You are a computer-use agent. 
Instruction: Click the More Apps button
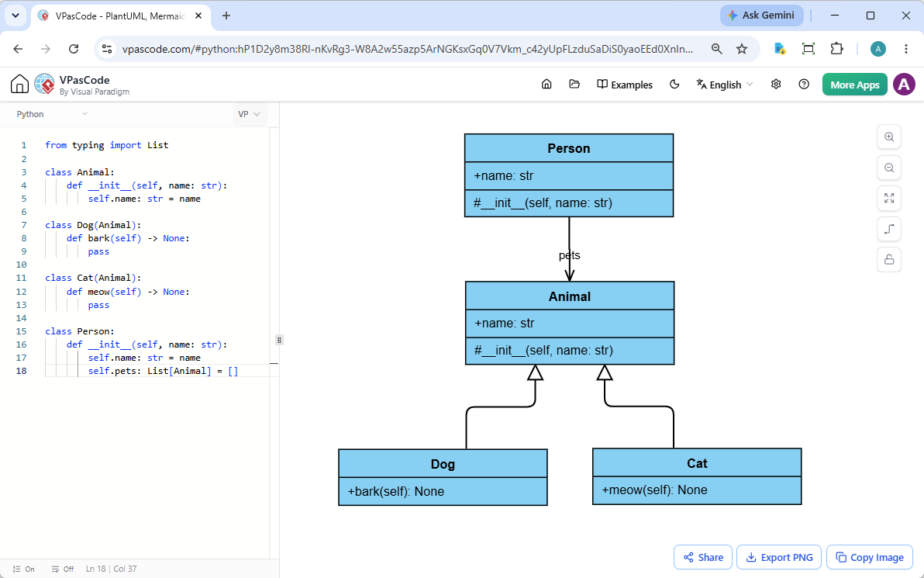pos(854,85)
